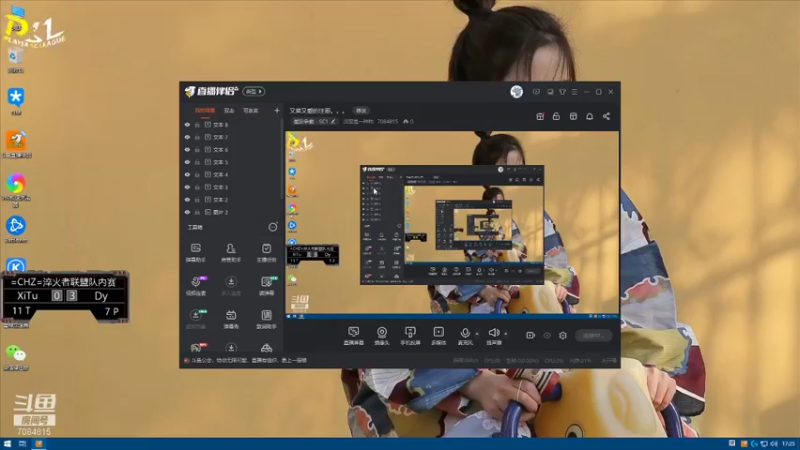The image size is (800, 450).
Task: Open the WeChat desktop icon
Action: 16,356
